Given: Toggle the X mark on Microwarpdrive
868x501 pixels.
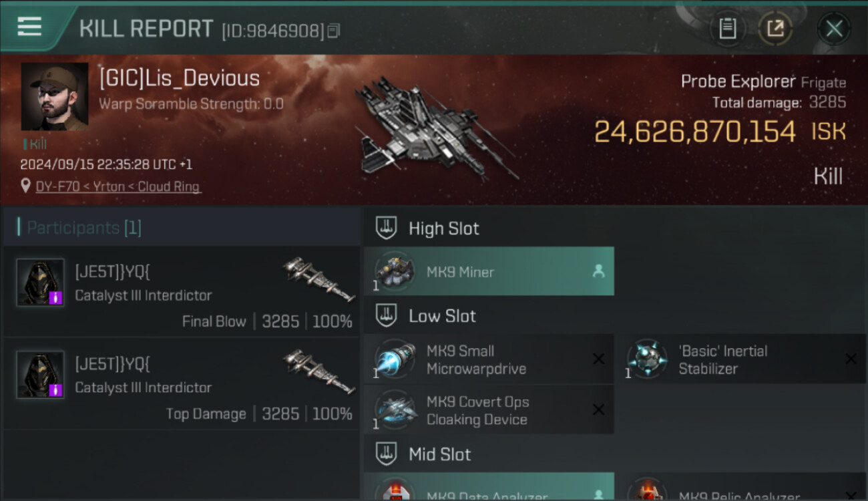Looking at the screenshot, I should pos(598,359).
